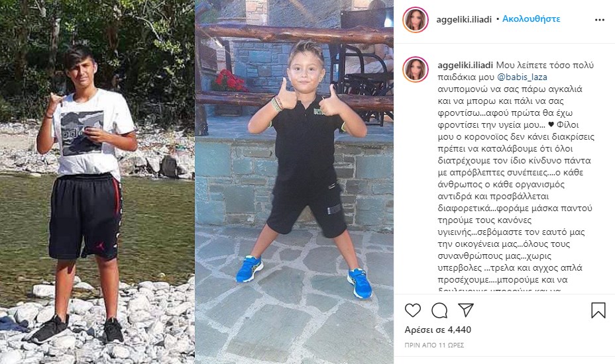Open comments with the speech bubble icon
Image resolution: width=615 pixels, height=364 pixels.
[439, 310]
